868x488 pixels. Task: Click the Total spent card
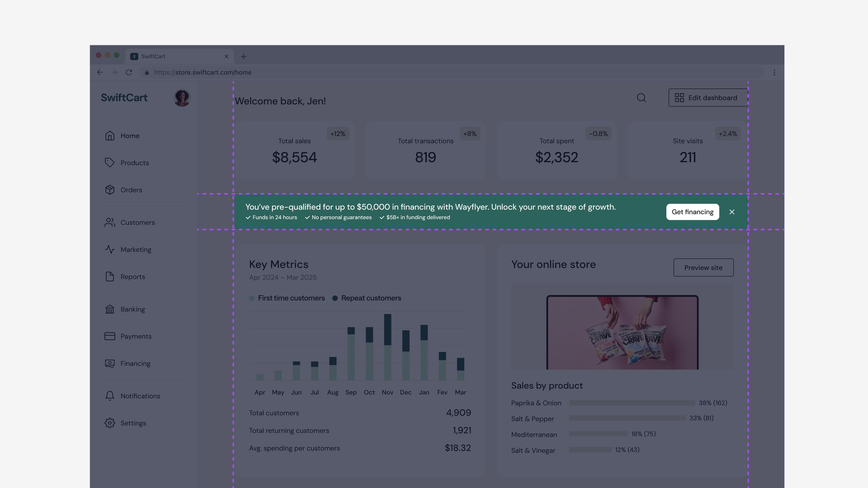point(557,150)
